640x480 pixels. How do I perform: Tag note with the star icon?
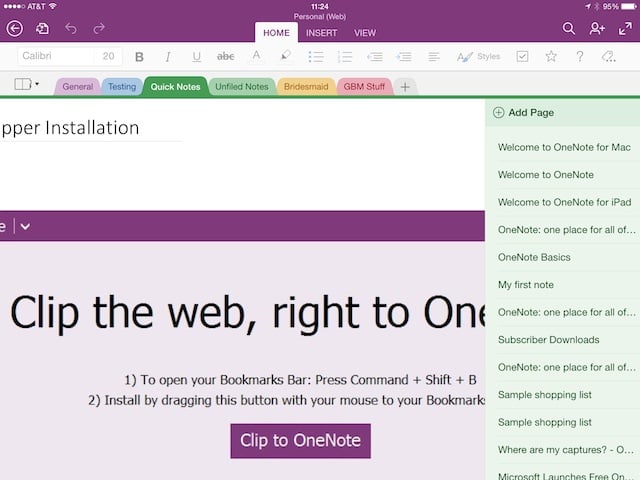pyautogui.click(x=551, y=56)
